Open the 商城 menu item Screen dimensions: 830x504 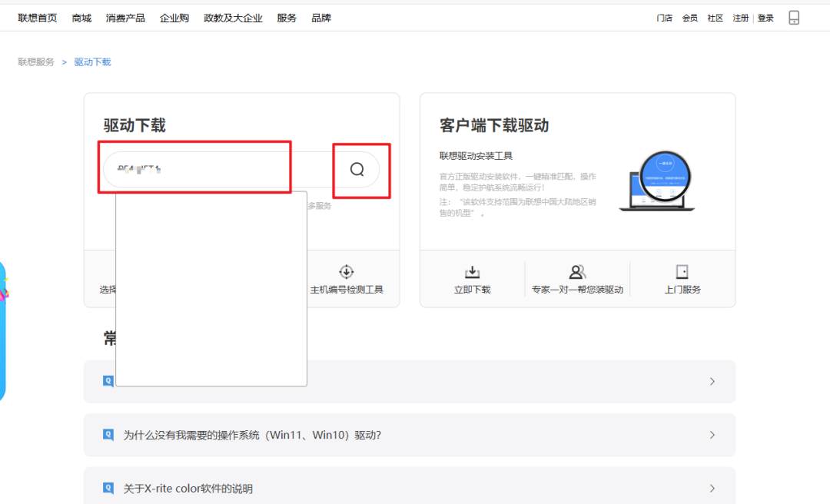[x=81, y=18]
